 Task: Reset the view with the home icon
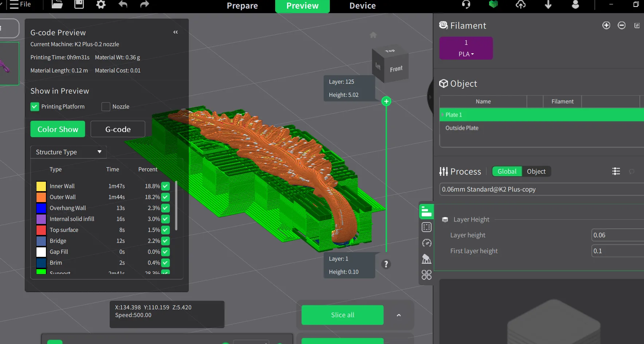(373, 35)
